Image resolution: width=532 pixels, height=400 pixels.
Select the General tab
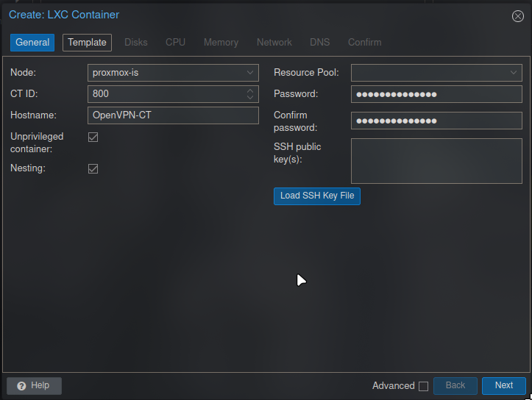tap(32, 43)
